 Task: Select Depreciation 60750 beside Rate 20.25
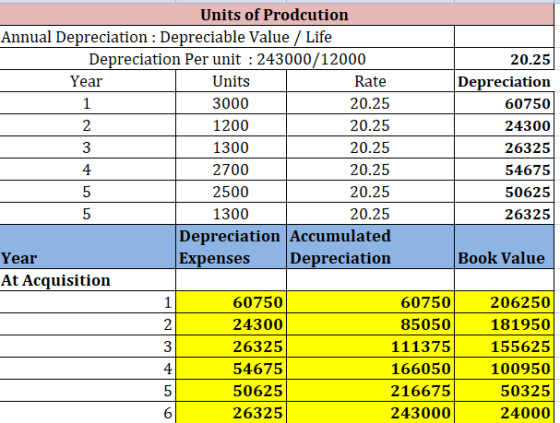pyautogui.click(x=504, y=103)
